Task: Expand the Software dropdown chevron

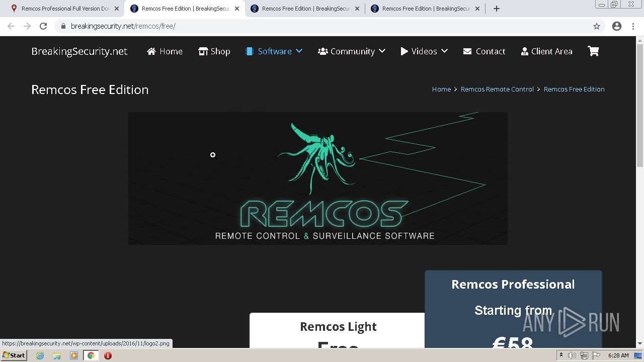Action: (x=299, y=51)
